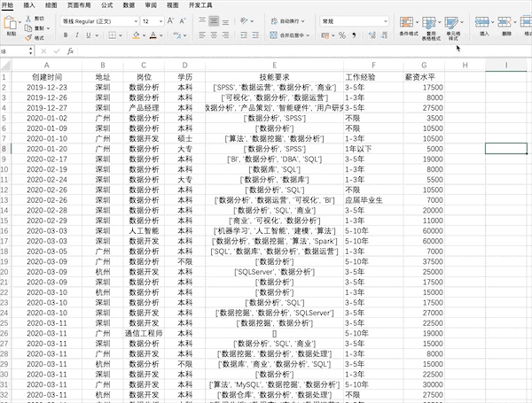Select the Format Painter (格式) brush
The width and height of the screenshot is (532, 403).
[x=28, y=37]
